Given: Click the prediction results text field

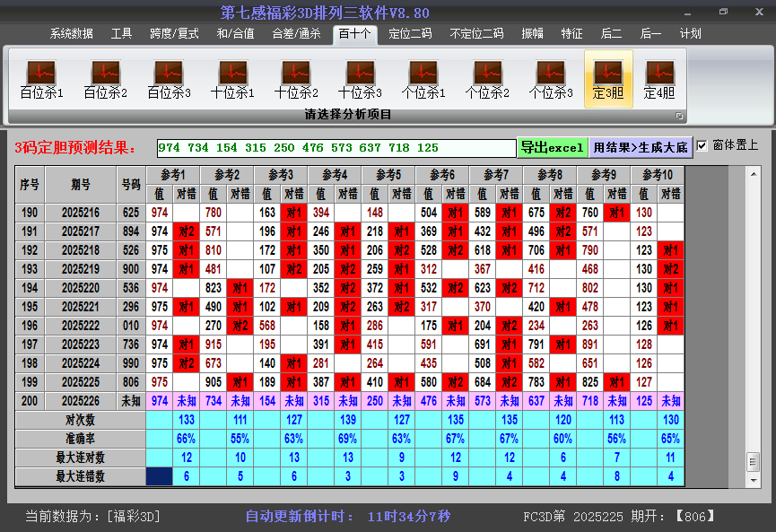Looking at the screenshot, I should pyautogui.click(x=336, y=148).
